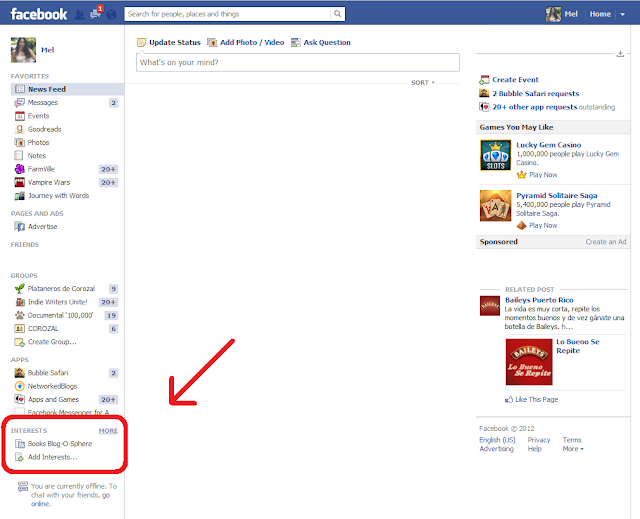Click the Create Event calendar icon

click(484, 80)
